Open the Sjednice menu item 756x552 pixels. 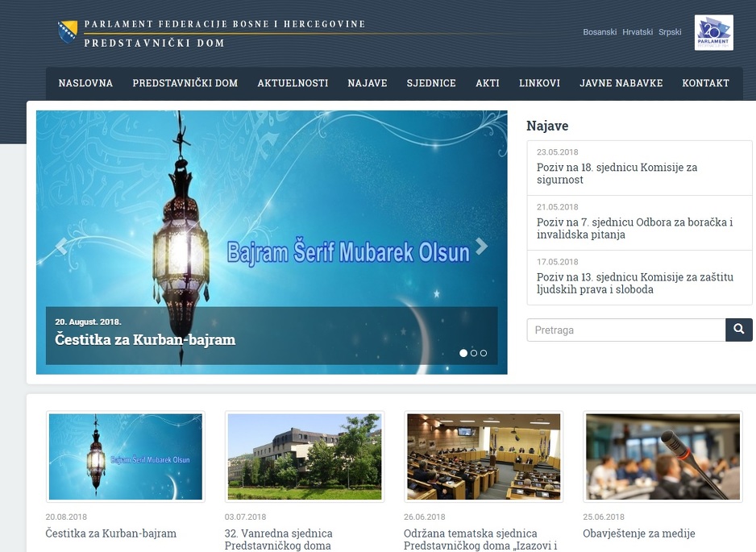431,83
